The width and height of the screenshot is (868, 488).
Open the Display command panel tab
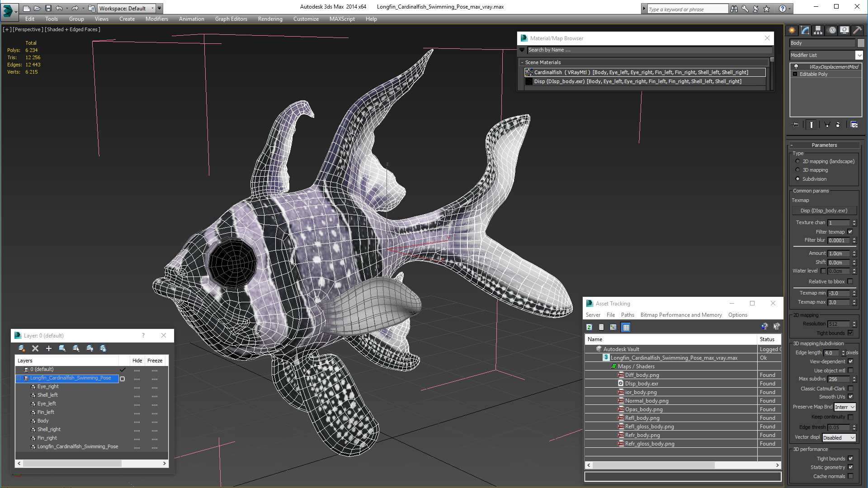click(x=844, y=30)
